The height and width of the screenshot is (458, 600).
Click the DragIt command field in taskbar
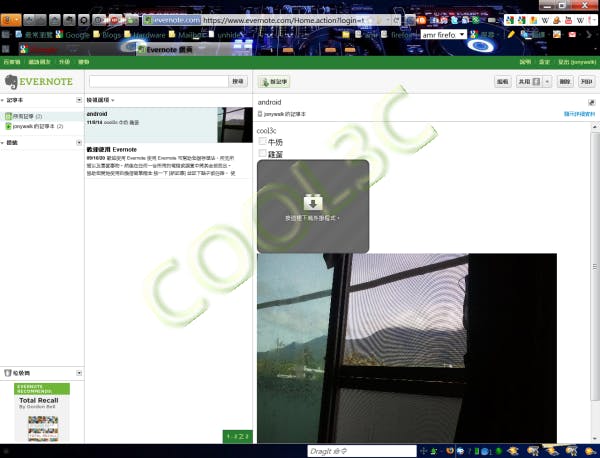[362, 451]
